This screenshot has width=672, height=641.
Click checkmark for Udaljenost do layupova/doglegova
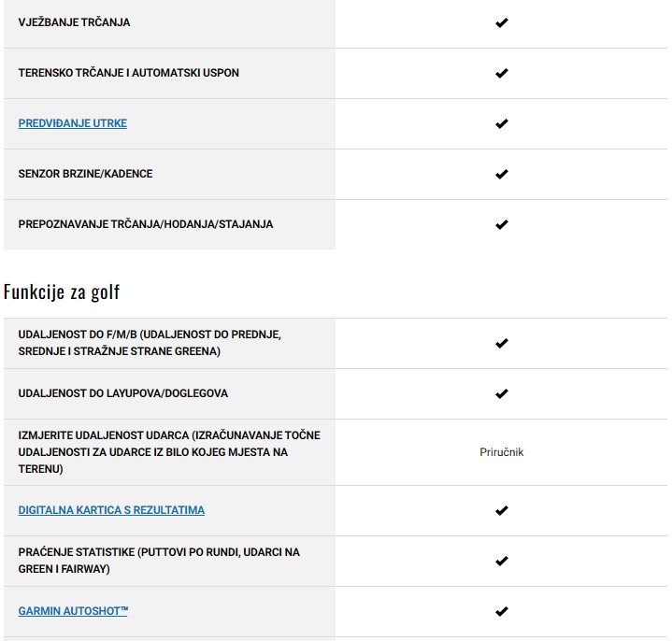[x=501, y=393]
